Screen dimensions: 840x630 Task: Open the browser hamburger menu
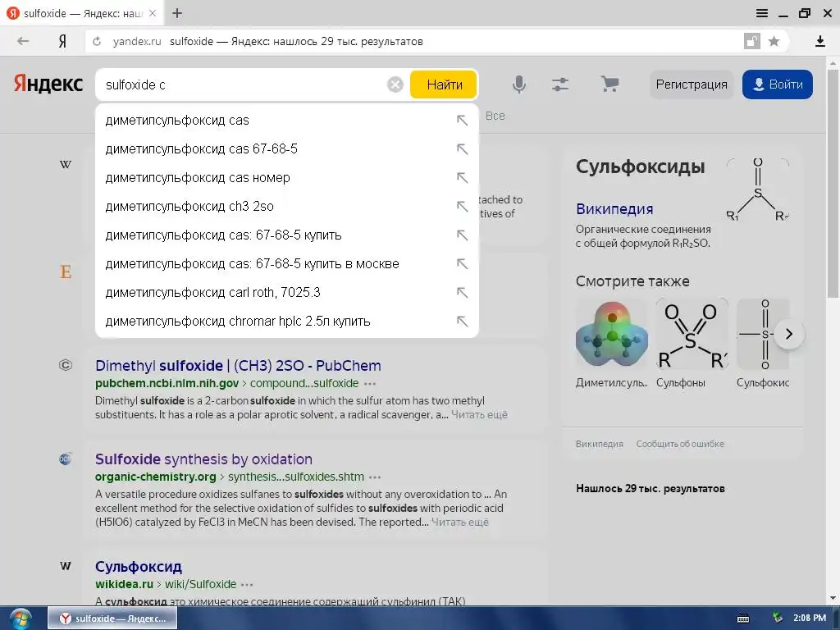tap(762, 13)
